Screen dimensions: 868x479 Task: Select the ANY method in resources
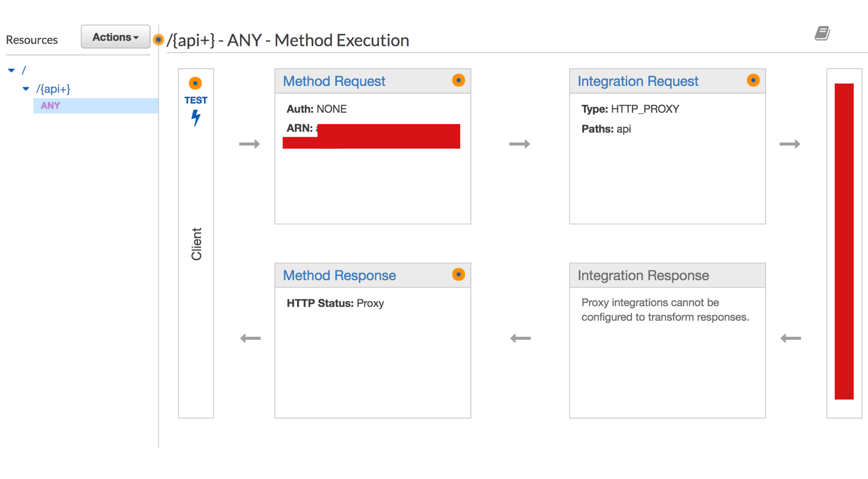50,105
